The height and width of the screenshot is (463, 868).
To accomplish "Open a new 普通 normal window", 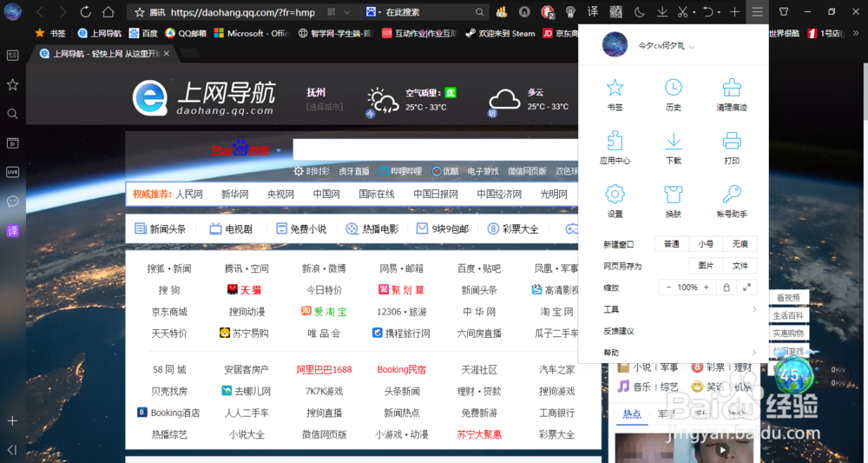I will tap(672, 244).
